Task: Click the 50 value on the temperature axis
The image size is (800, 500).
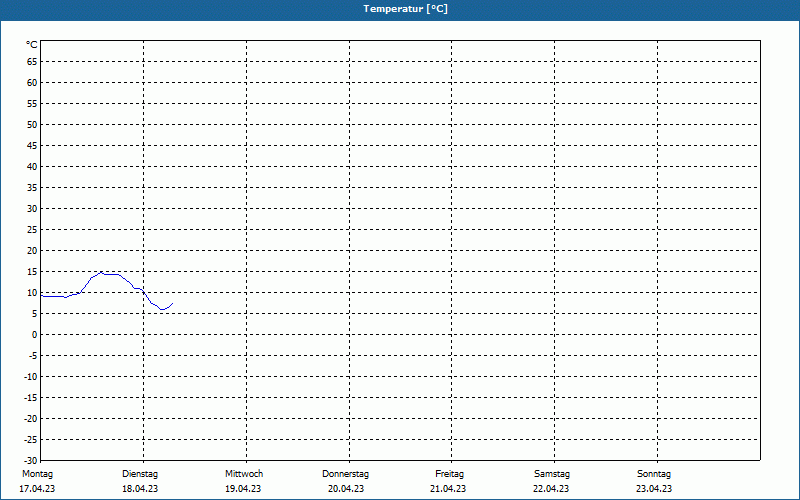Action: click(32, 124)
